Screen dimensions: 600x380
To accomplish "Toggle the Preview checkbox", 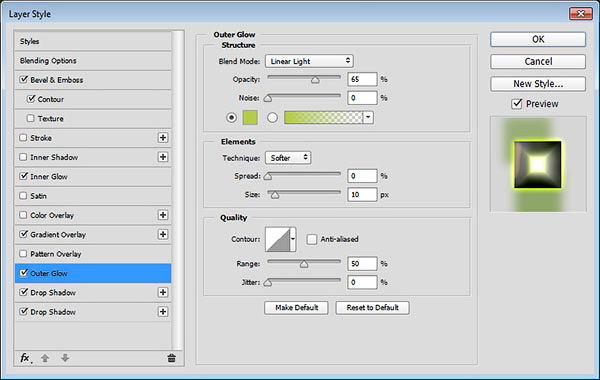I will [x=517, y=104].
